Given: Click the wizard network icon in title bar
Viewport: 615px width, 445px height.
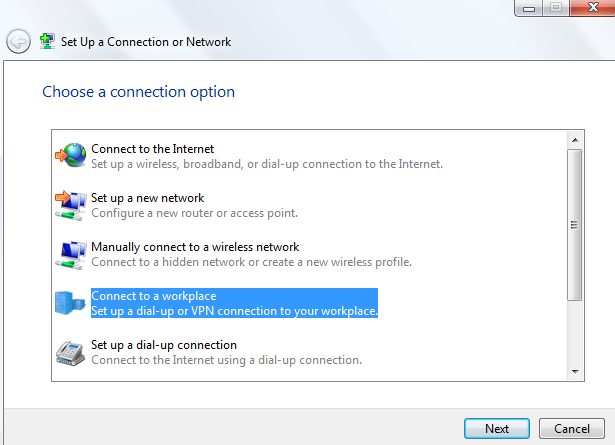Looking at the screenshot, I should (x=46, y=42).
